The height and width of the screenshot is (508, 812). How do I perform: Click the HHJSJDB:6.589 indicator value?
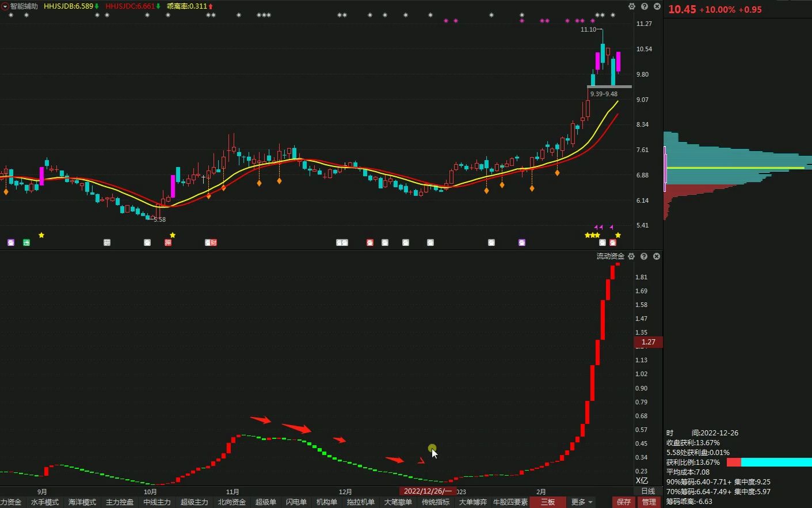click(x=68, y=6)
